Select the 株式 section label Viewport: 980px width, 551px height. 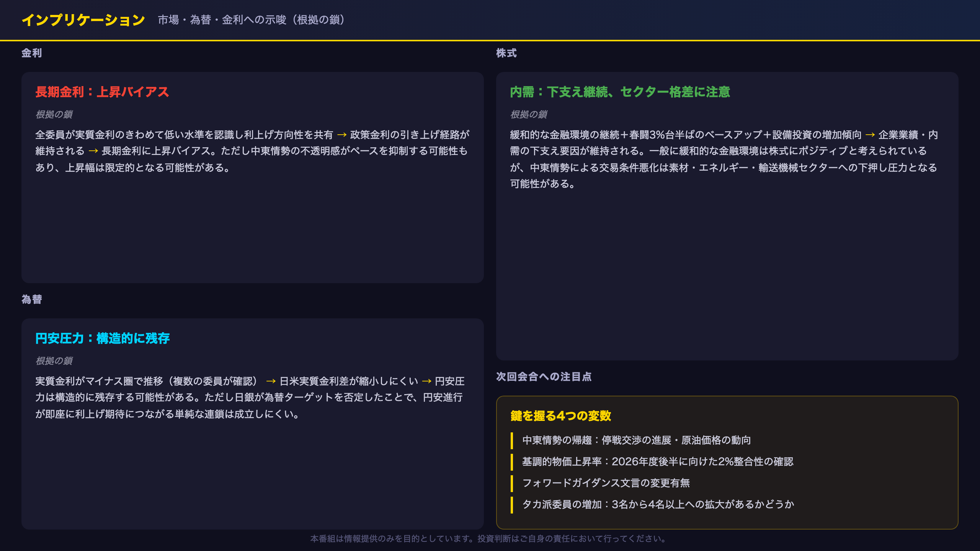tap(506, 53)
